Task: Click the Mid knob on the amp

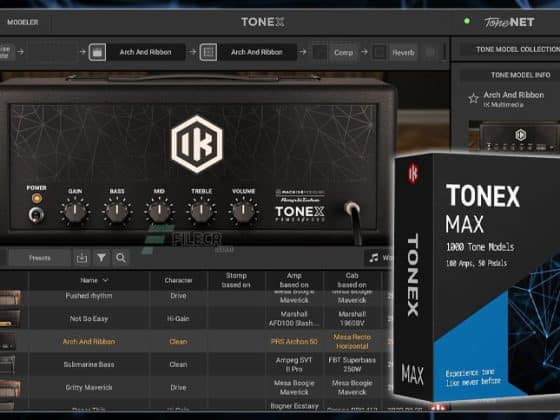Action: pos(159,212)
